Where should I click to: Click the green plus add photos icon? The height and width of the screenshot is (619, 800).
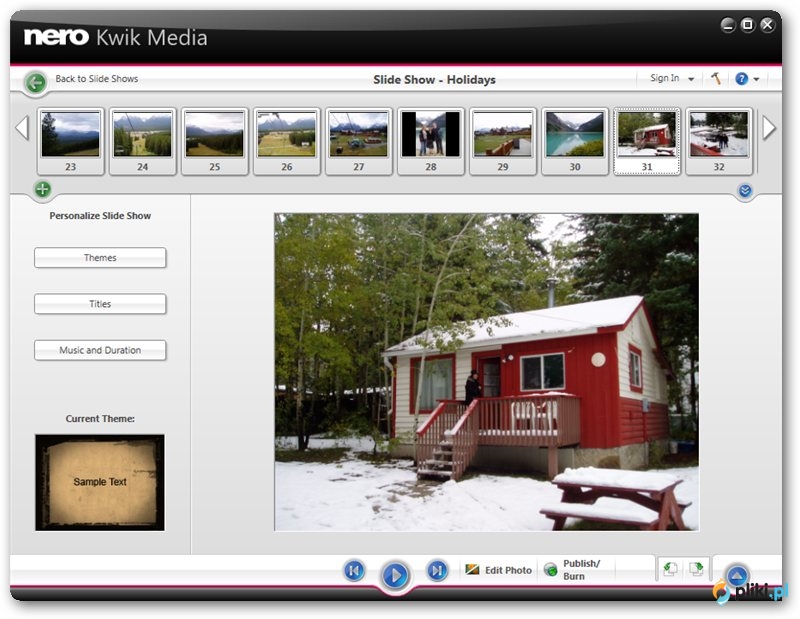[x=43, y=189]
